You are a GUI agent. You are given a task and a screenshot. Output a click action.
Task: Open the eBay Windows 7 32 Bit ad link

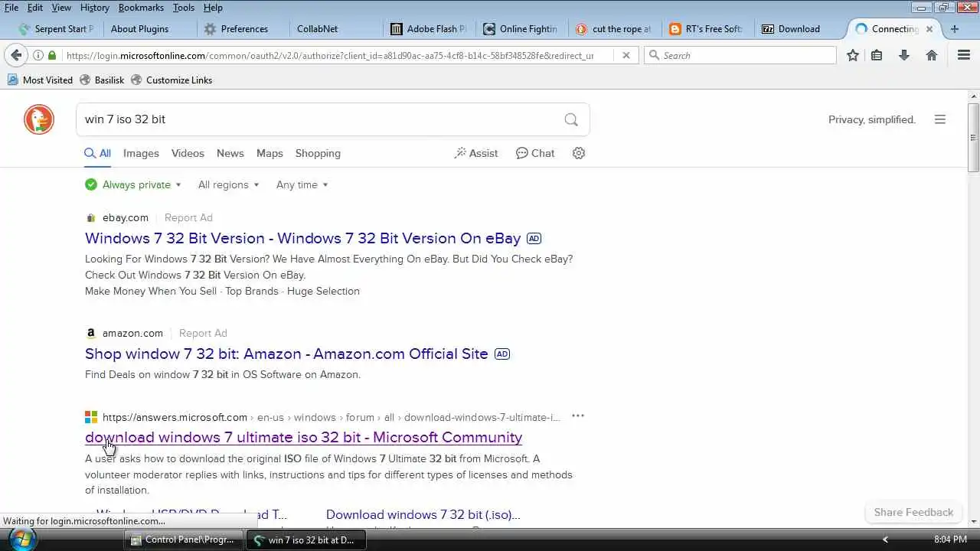tap(302, 238)
